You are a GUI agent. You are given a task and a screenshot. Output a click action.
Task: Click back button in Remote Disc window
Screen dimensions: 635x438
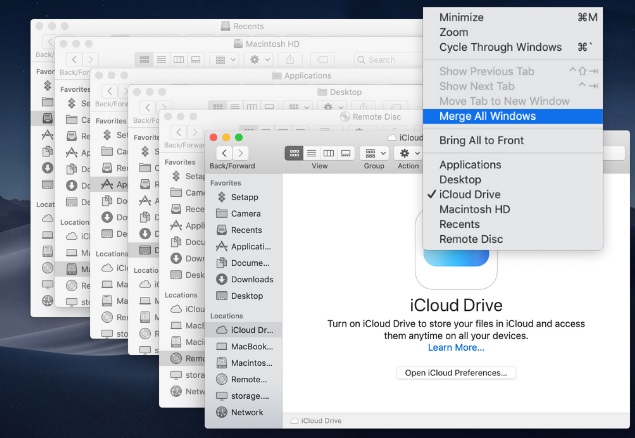point(179,132)
